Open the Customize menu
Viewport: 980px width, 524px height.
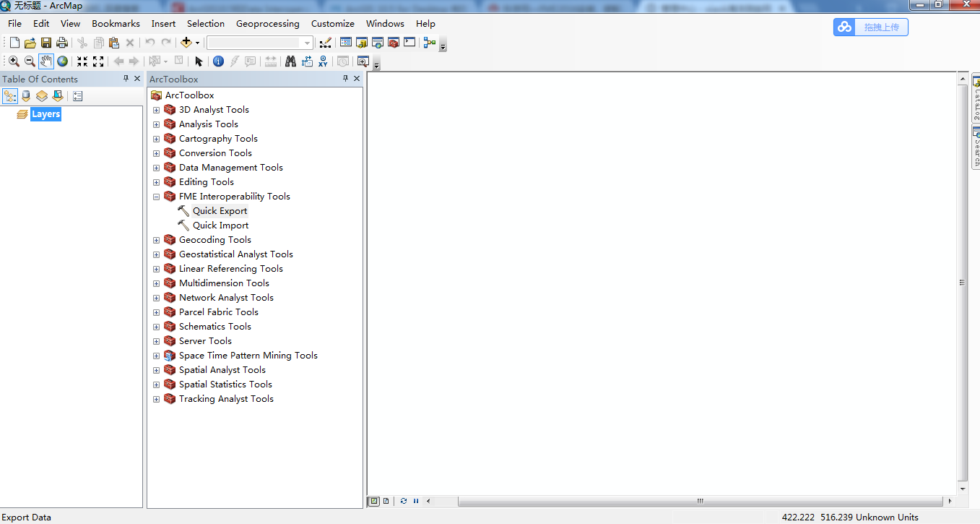click(x=333, y=24)
